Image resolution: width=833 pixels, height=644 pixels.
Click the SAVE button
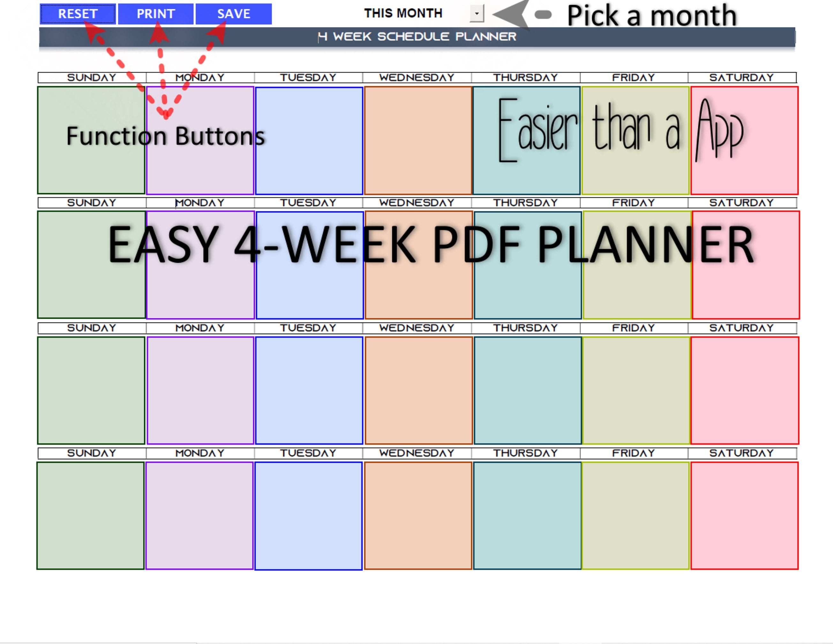(234, 14)
